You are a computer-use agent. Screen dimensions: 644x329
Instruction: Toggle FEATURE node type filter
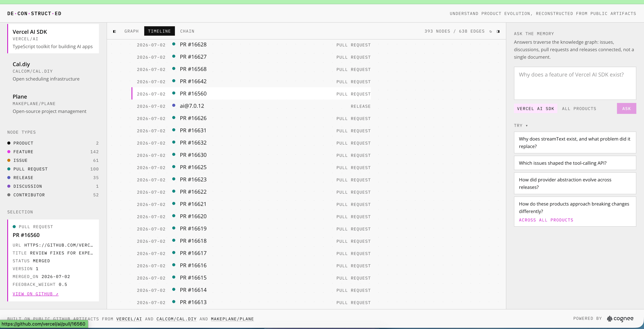[x=53, y=152]
